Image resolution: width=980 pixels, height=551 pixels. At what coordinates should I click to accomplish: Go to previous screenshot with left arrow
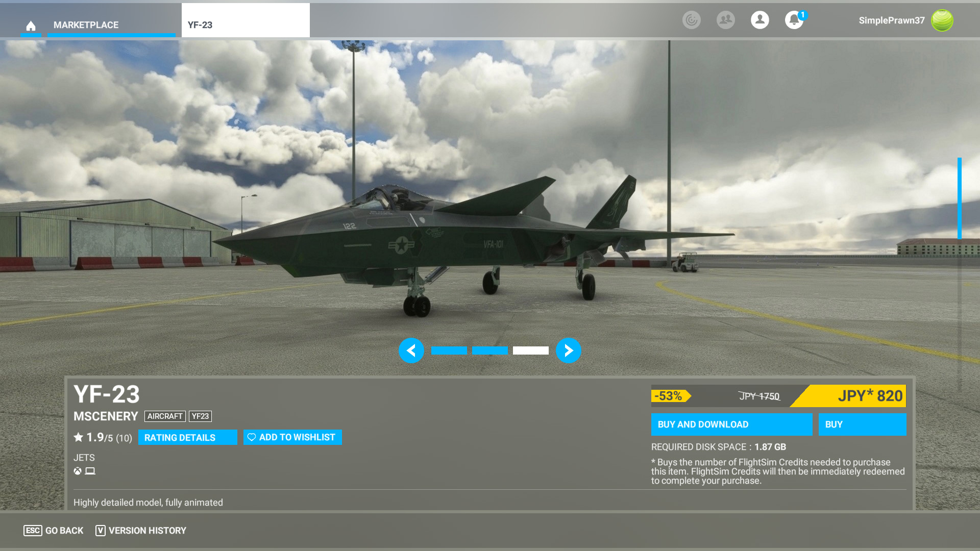click(411, 350)
